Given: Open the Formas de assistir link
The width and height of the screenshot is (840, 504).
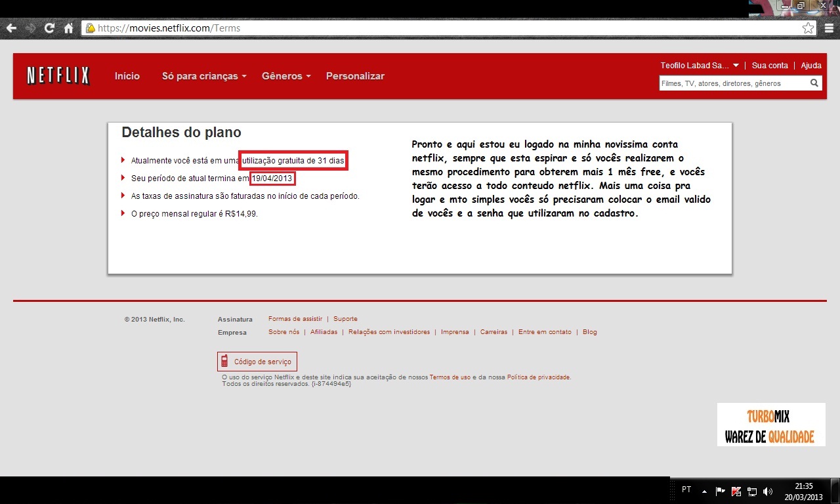Looking at the screenshot, I should [x=295, y=319].
